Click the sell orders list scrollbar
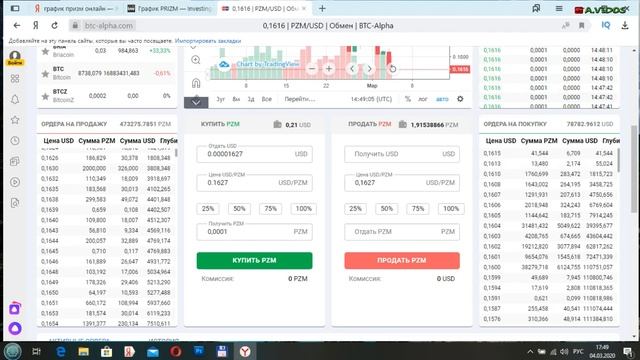The height and width of the screenshot is (360, 640). 176,153
